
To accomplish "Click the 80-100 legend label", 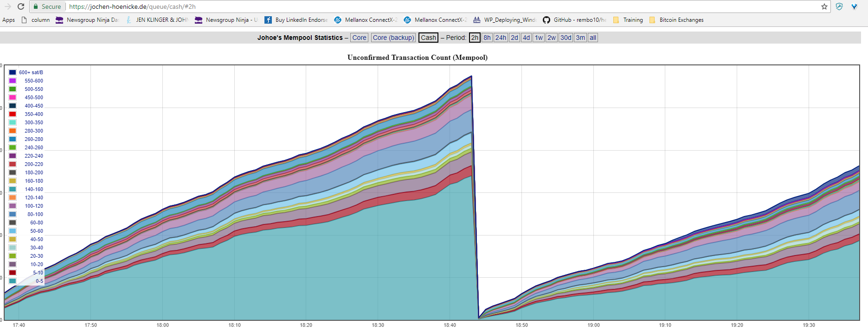I will click(x=35, y=214).
